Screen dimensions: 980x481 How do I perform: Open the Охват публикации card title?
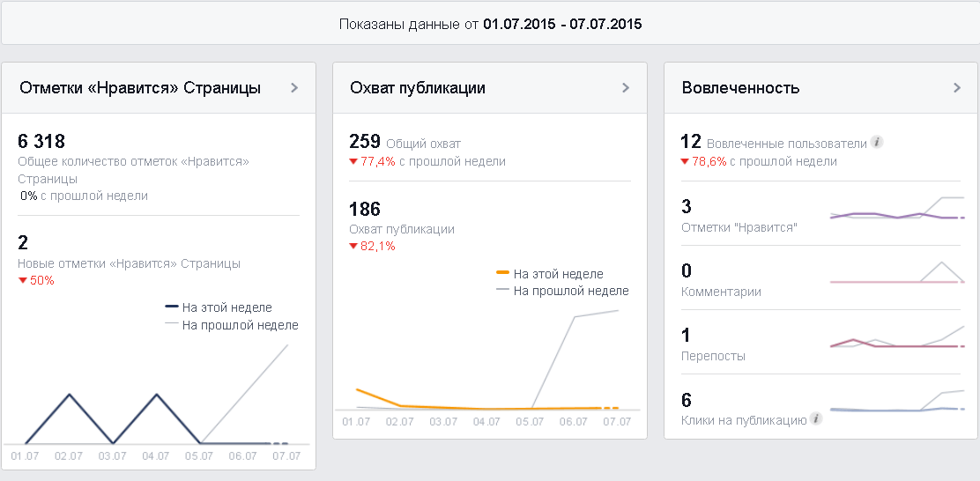[418, 88]
